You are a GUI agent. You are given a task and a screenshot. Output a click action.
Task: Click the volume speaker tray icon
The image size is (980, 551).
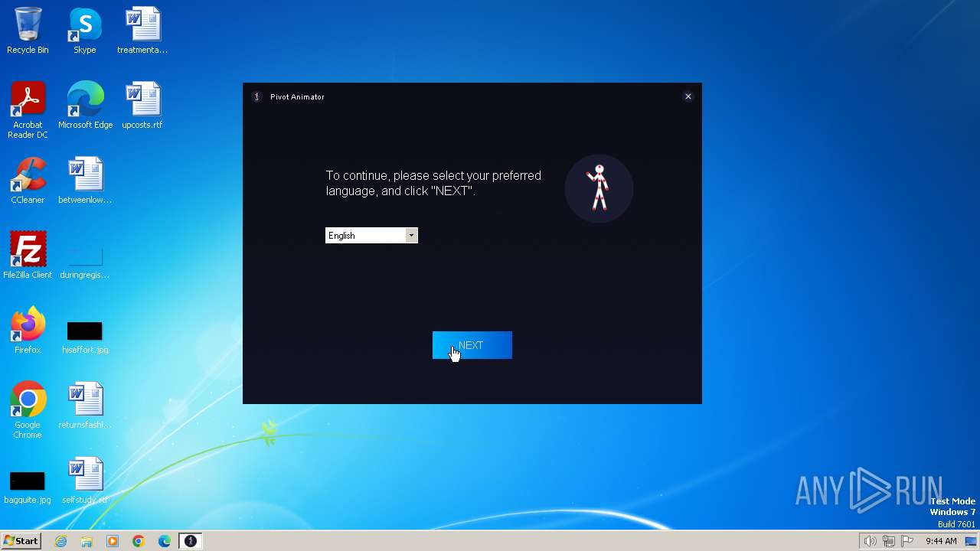pos(871,541)
